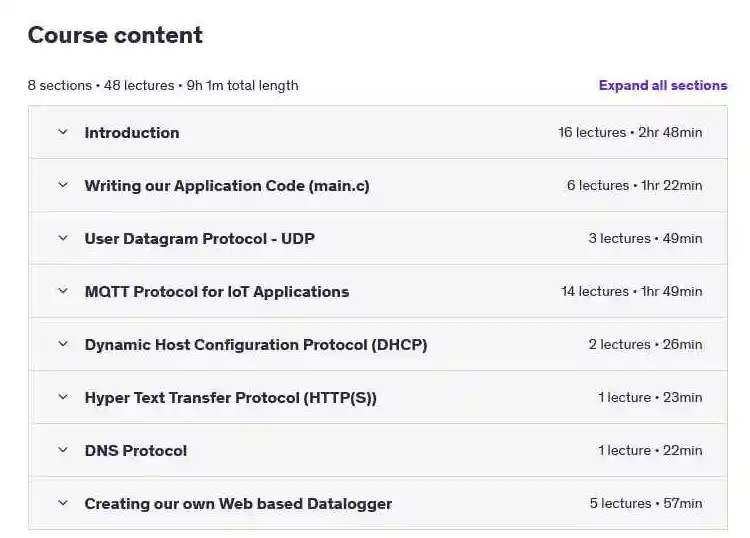The image size is (750, 538).
Task: Select Dynamic Host Configuration Protocol (DHCP) title
Action: tap(256, 345)
